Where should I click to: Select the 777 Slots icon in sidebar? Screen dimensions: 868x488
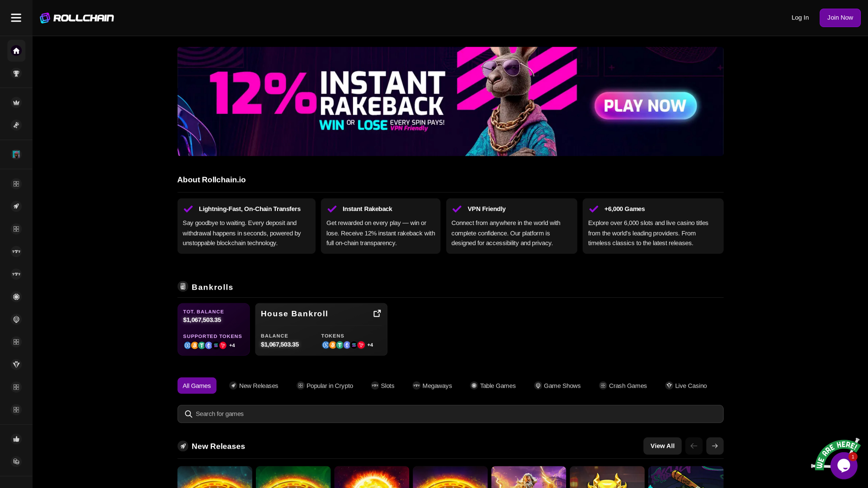tap(16, 252)
